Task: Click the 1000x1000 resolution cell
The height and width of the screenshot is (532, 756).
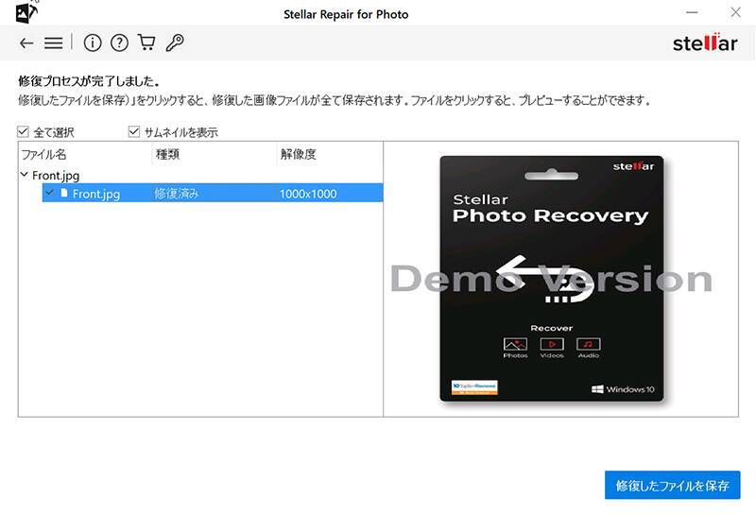Action: click(308, 194)
